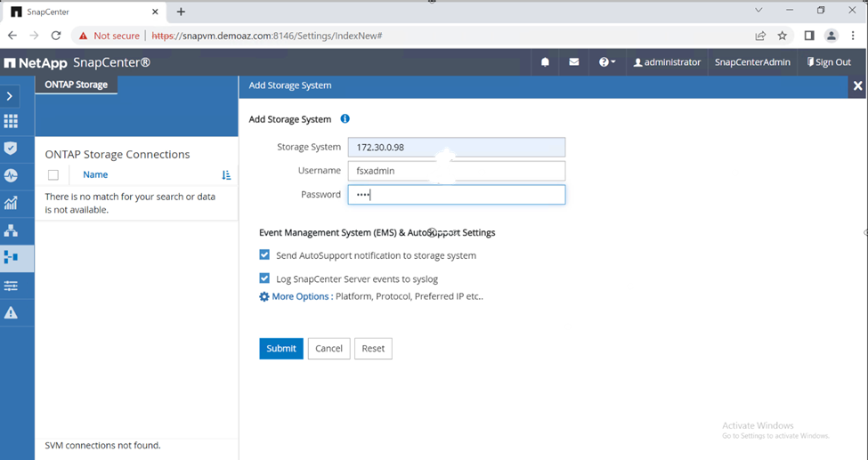Uncheck Log SnapCenter Server events to syslog

pyautogui.click(x=264, y=278)
